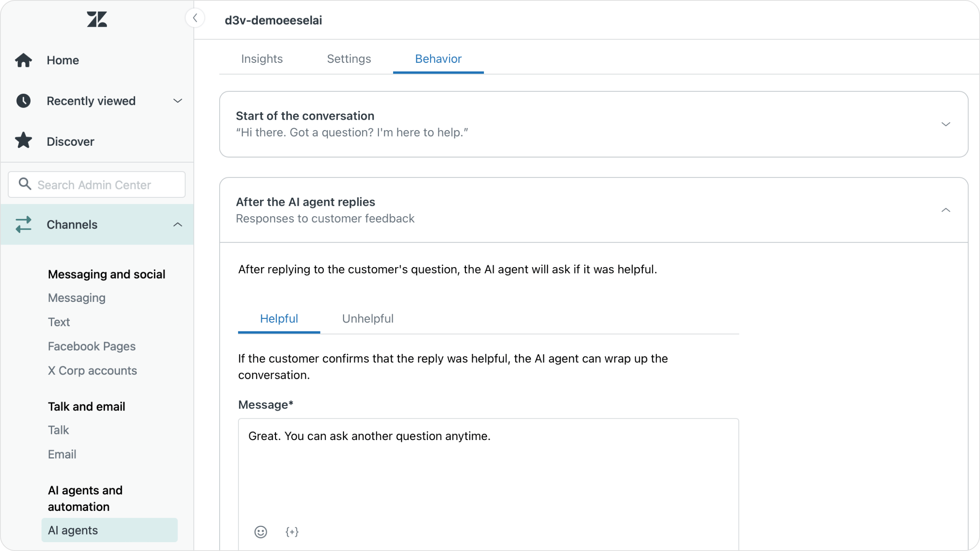980x551 pixels.
Task: Toggle the left sidebar collapse arrow
Action: pos(194,18)
